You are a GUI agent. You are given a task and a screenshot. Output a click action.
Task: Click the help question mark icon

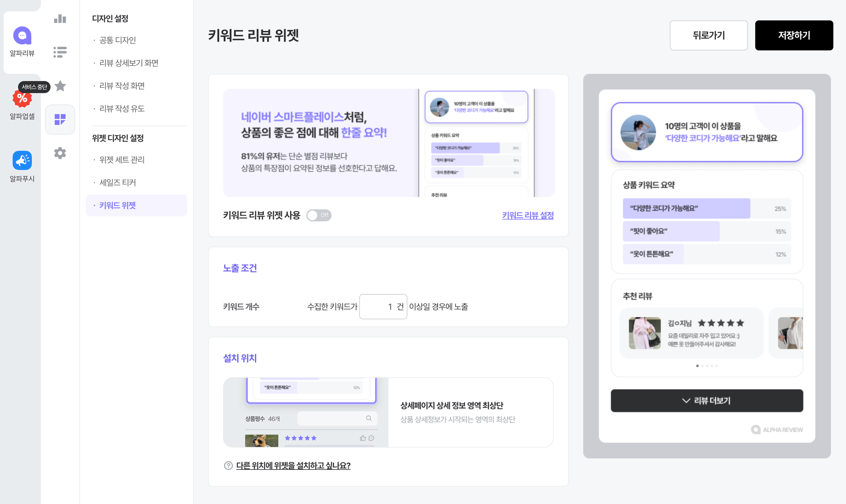228,466
